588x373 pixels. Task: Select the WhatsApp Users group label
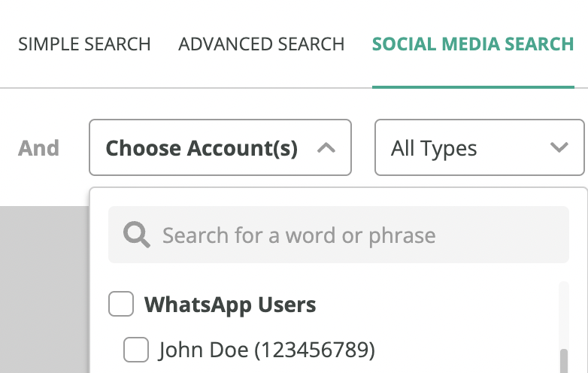pos(230,305)
